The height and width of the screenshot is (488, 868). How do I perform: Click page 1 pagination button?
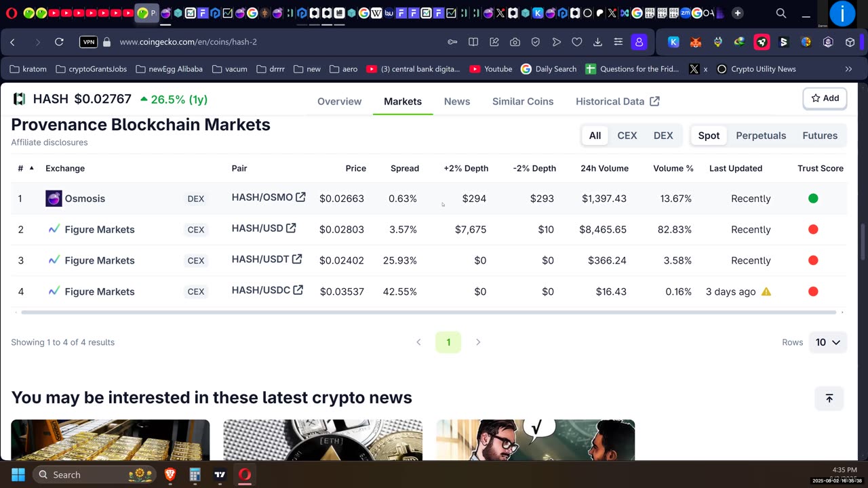(448, 342)
